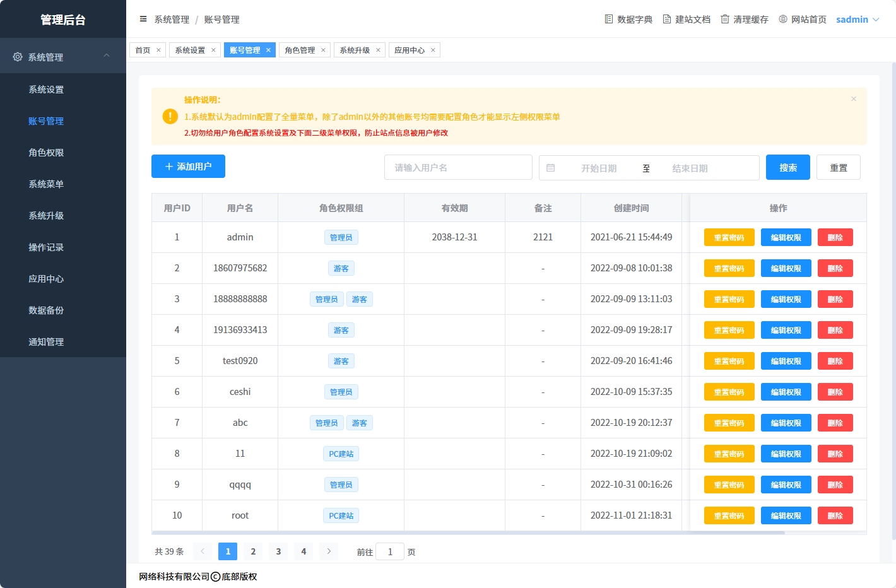Click the 有效期 column header

point(455,208)
